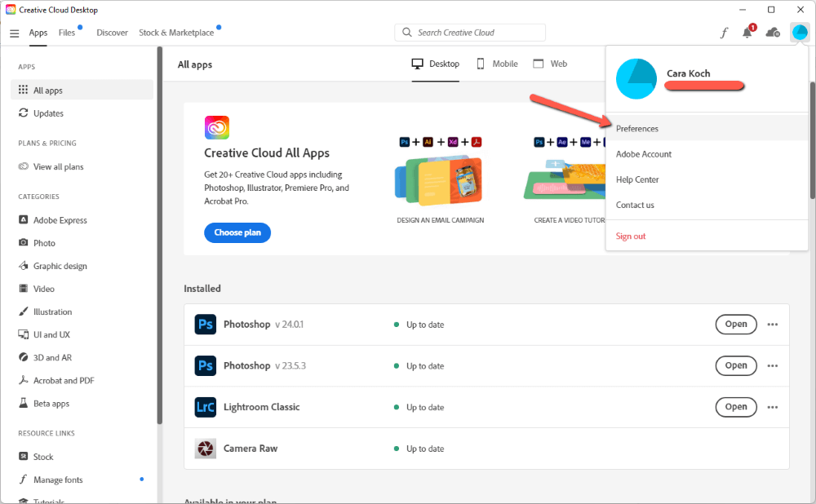816x504 pixels.
Task: Click the Search Creative Cloud field
Action: (x=470, y=33)
